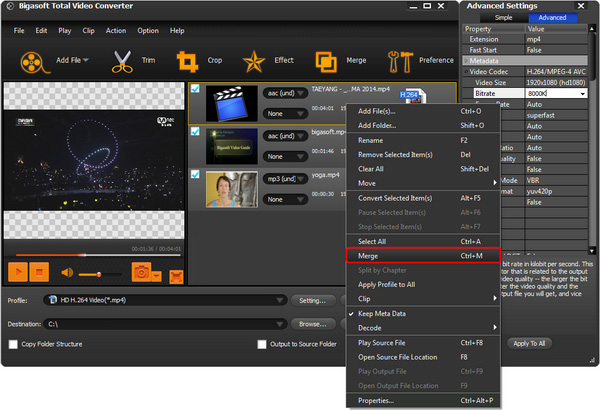Open aac (und) audio dropdown for bigasoft.mp4

[285, 136]
